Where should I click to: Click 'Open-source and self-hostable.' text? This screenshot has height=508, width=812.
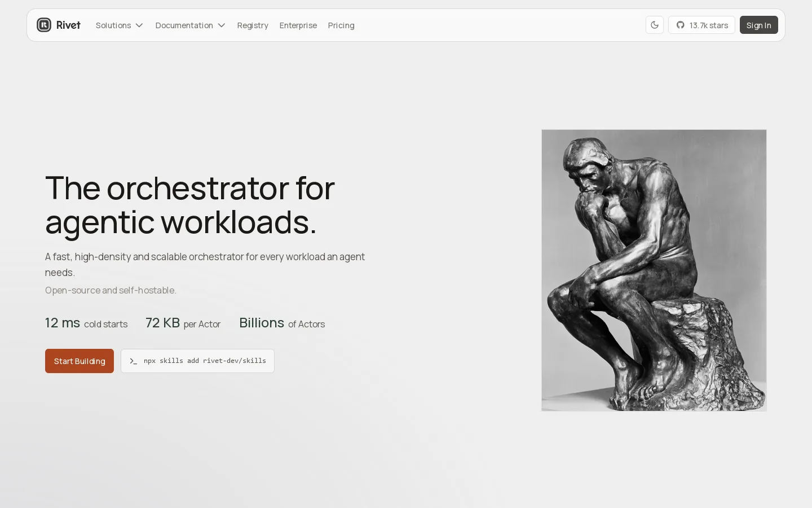[111, 290]
